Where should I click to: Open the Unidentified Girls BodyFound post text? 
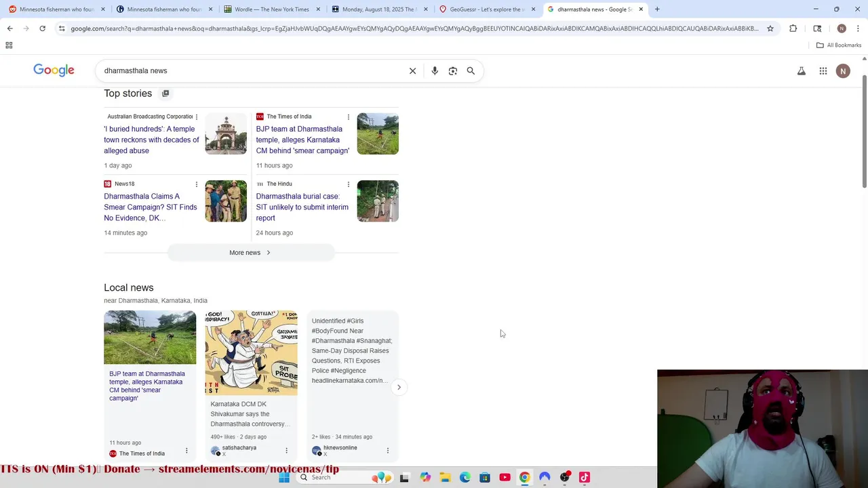[352, 350]
